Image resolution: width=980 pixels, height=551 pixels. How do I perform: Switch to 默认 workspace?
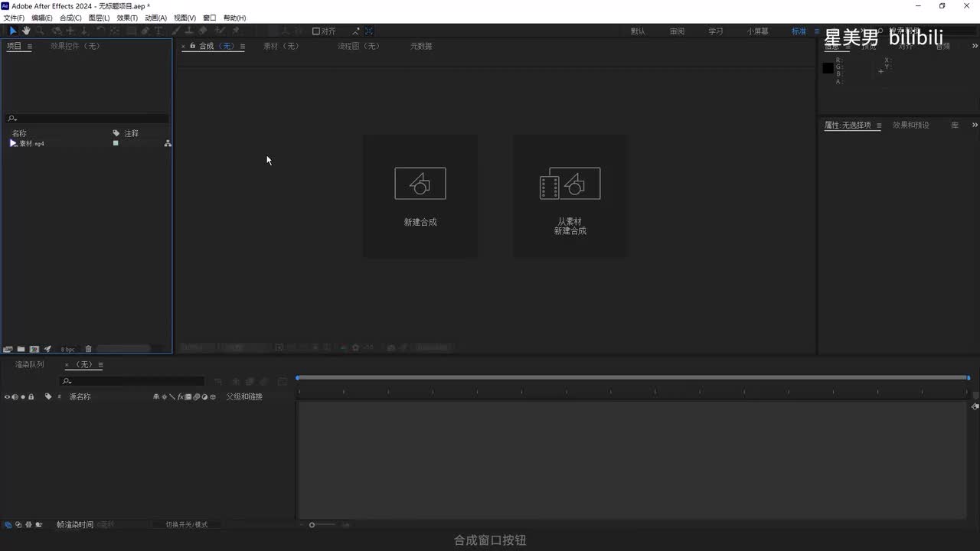tap(638, 31)
